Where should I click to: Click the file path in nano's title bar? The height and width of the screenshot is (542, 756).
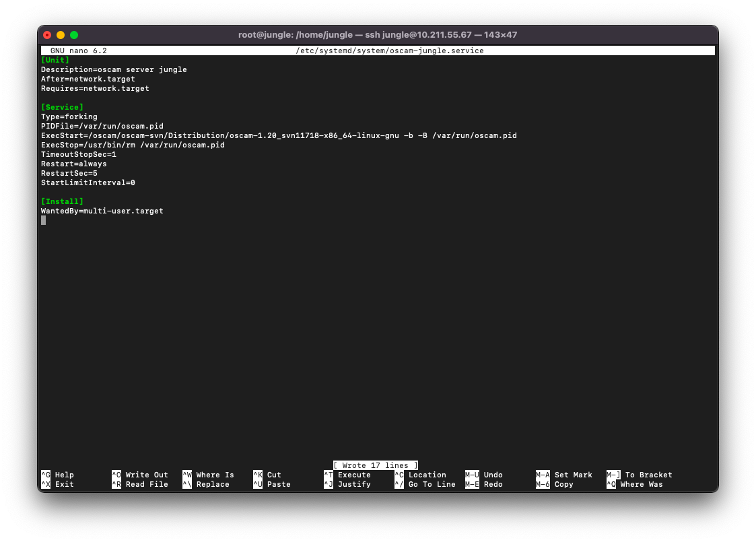389,50
